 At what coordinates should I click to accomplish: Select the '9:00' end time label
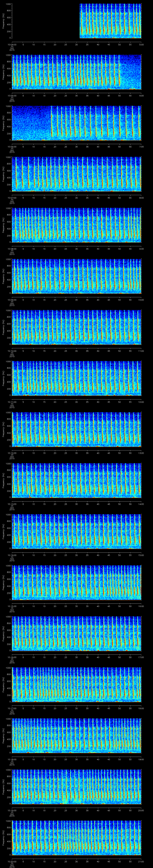coord(141,249)
